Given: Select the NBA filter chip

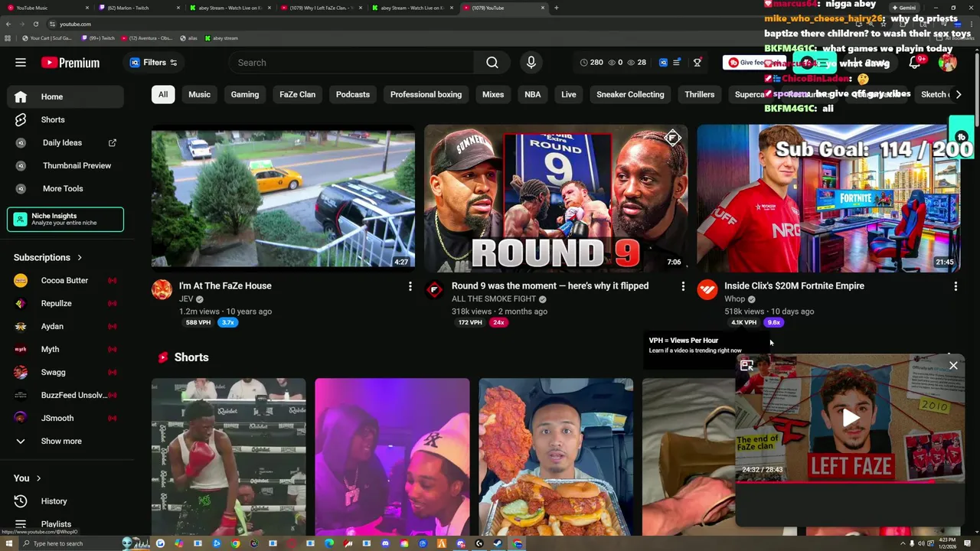Looking at the screenshot, I should pyautogui.click(x=532, y=95).
